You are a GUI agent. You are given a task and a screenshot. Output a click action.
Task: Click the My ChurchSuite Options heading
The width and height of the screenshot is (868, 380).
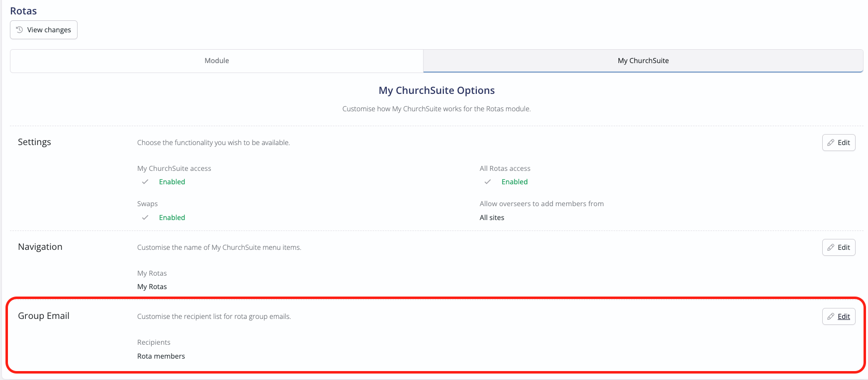click(436, 90)
